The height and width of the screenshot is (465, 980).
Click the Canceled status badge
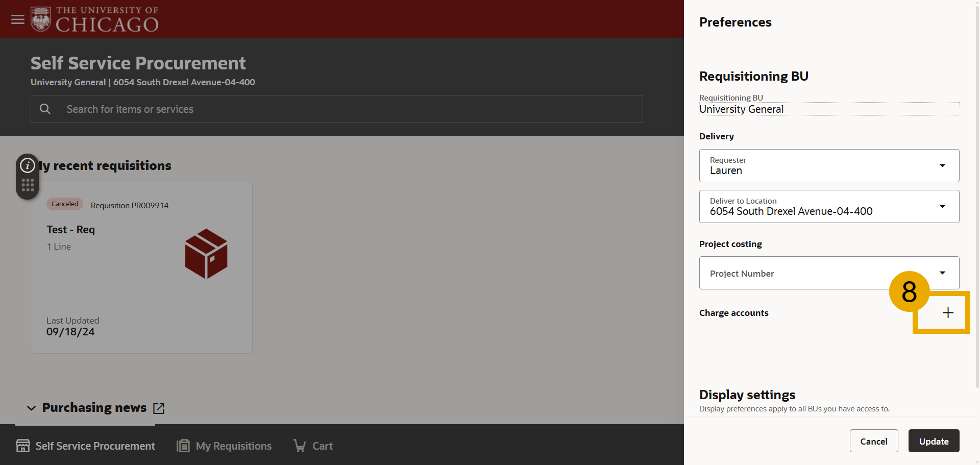[65, 204]
